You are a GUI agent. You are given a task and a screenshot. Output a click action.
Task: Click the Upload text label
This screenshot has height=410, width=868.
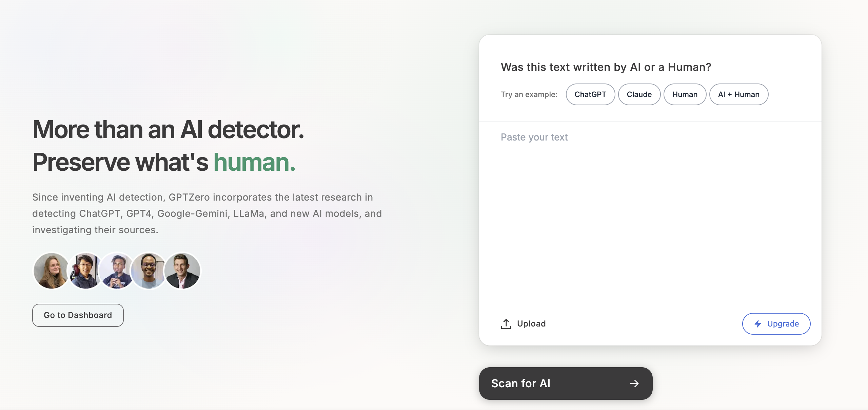coord(531,324)
